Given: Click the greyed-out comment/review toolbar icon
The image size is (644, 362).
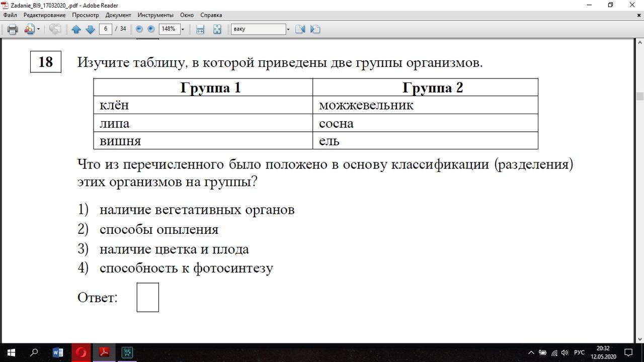Looking at the screenshot, I should tap(55, 29).
